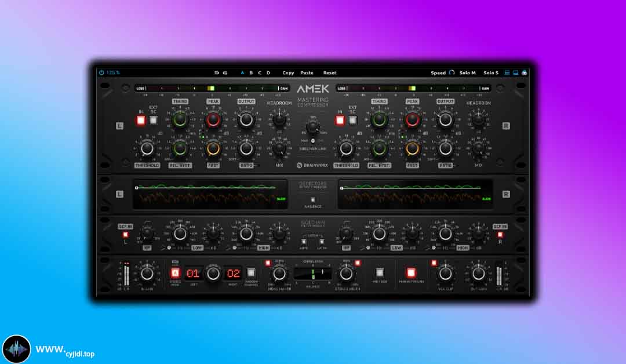This screenshot has height=364, width=626.
Task: Click the Out Gain knob
Action: (478, 274)
